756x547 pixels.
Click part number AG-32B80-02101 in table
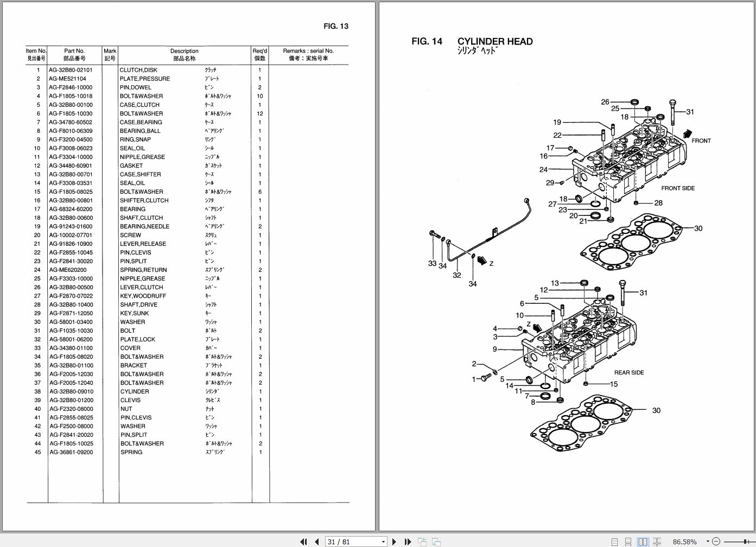pos(71,69)
